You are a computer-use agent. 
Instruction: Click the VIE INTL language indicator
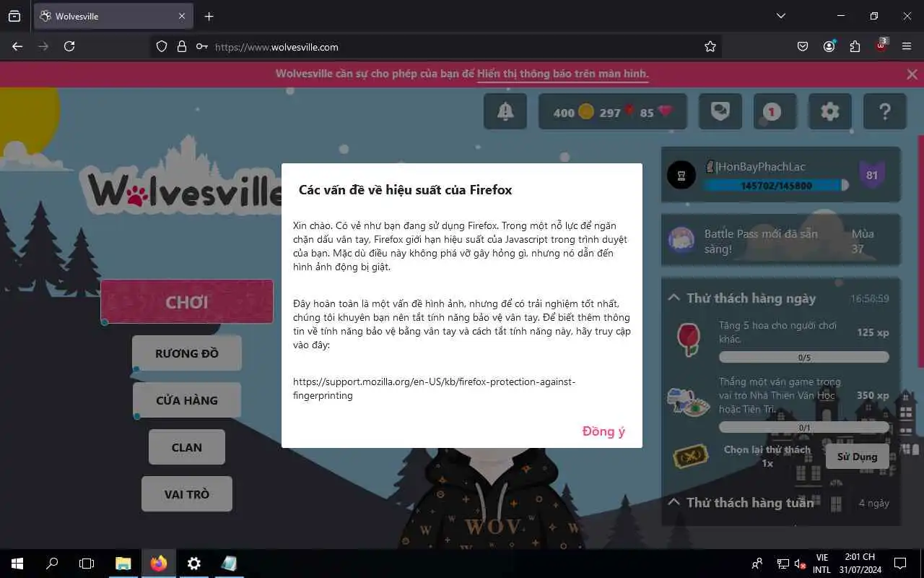click(x=821, y=564)
